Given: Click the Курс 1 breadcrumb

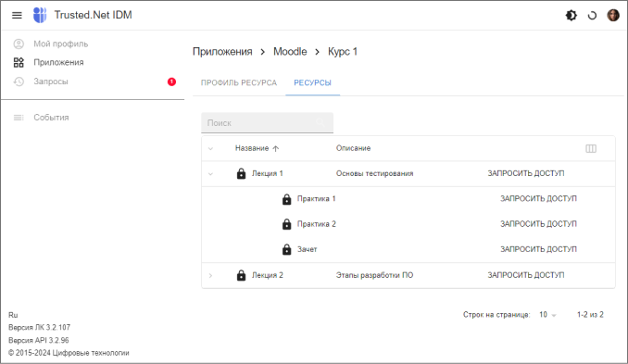Looking at the screenshot, I should pos(343,52).
